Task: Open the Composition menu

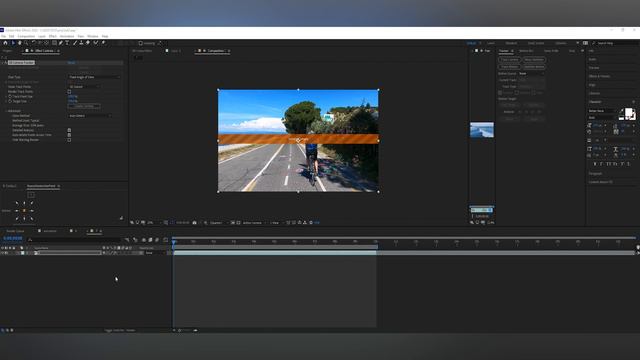Action: [26, 36]
